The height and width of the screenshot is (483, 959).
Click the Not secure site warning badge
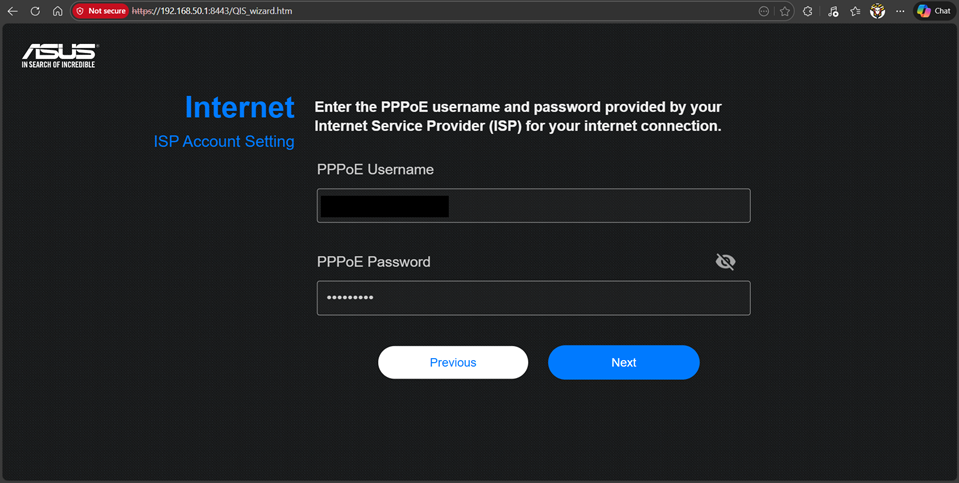pyautogui.click(x=101, y=11)
